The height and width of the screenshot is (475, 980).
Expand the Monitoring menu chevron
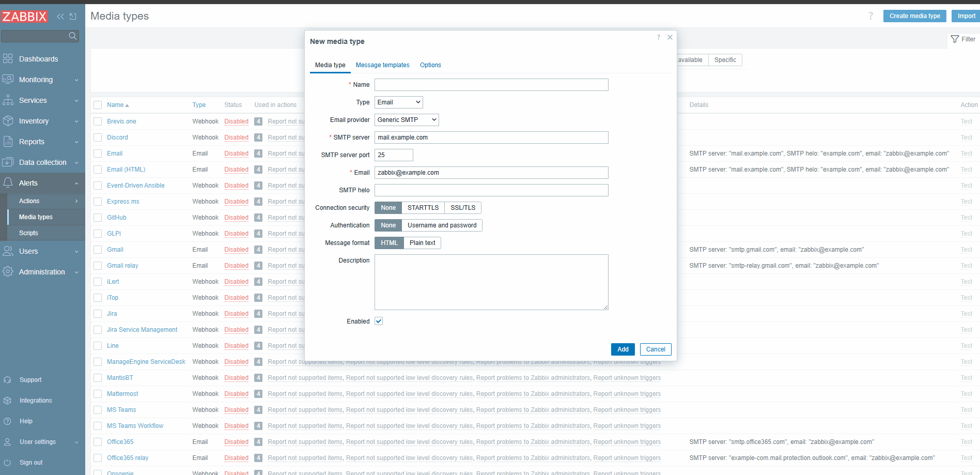click(x=76, y=80)
